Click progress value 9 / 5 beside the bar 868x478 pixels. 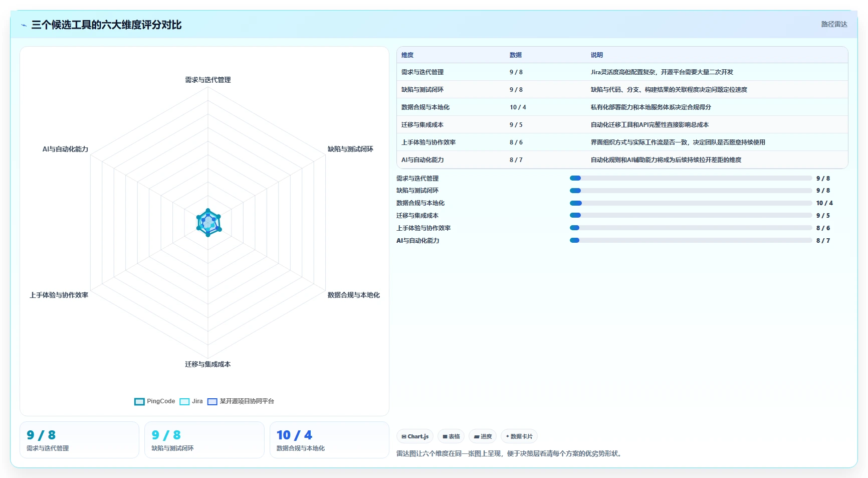click(x=823, y=216)
